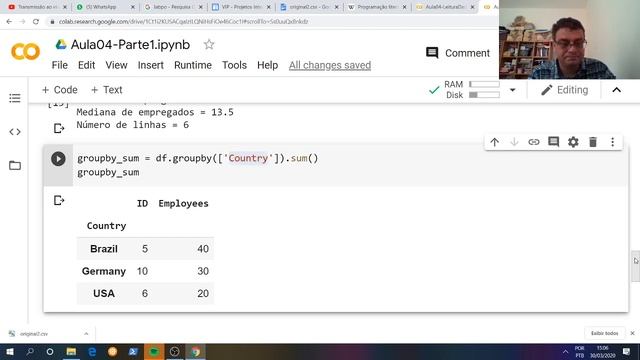
Task: Close the WhatsApp browser tab
Action: click(133, 7)
